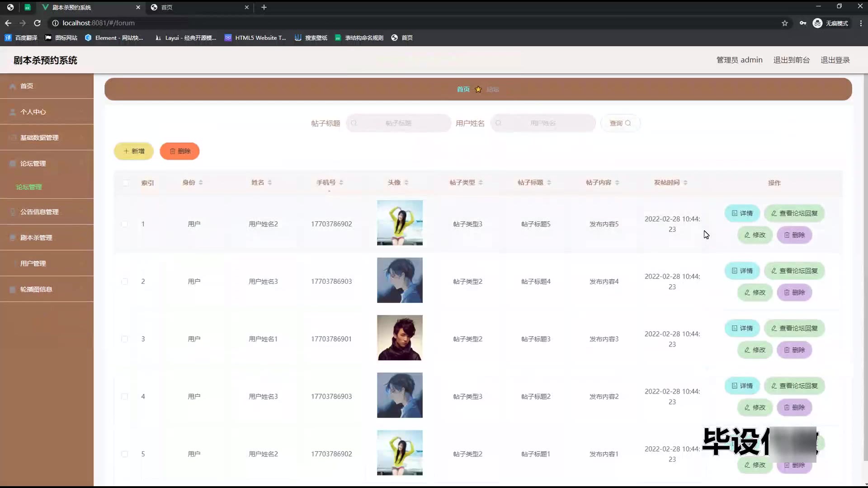Image resolution: width=868 pixels, height=488 pixels.
Task: Click sort arrows on 手机号 column
Action: tap(341, 183)
